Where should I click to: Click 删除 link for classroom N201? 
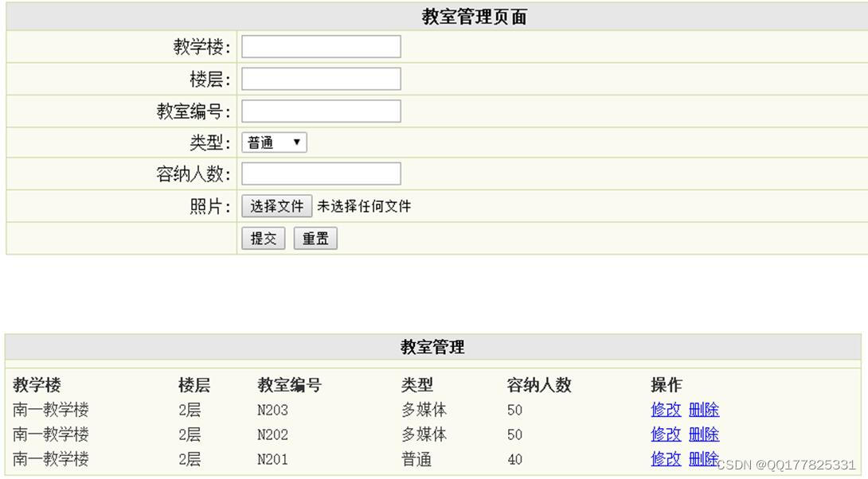[x=704, y=458]
